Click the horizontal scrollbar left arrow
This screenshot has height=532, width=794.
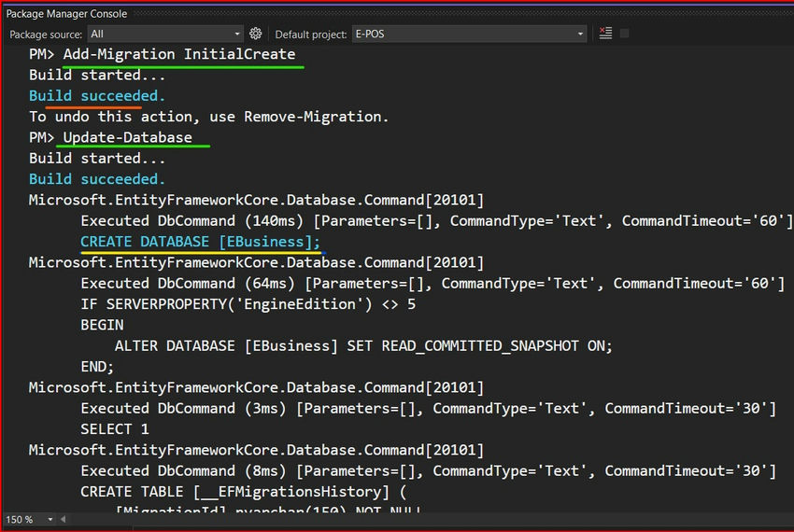click(61, 519)
